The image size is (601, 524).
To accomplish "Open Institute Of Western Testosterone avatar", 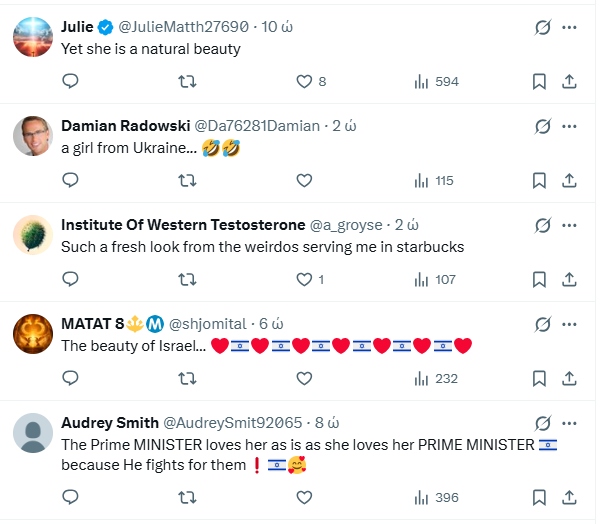I will click(x=33, y=235).
